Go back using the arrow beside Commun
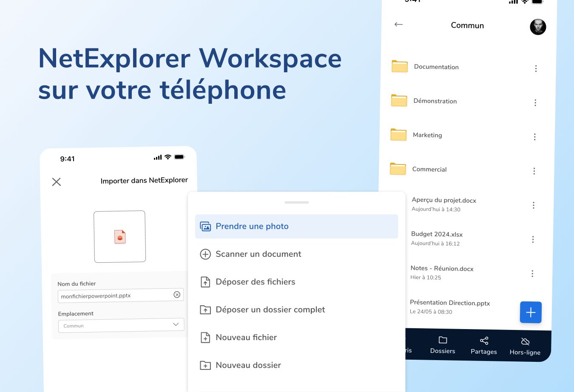The height and width of the screenshot is (392, 574). pyautogui.click(x=398, y=24)
